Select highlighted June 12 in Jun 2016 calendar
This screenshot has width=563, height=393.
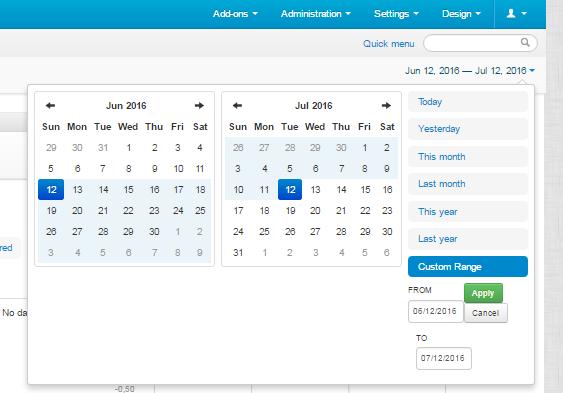51,190
